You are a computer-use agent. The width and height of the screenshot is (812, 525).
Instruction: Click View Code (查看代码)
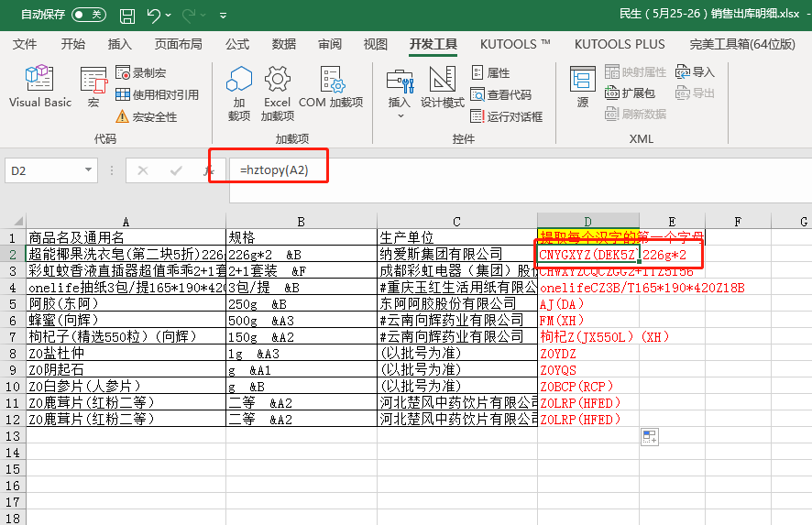tap(500, 94)
